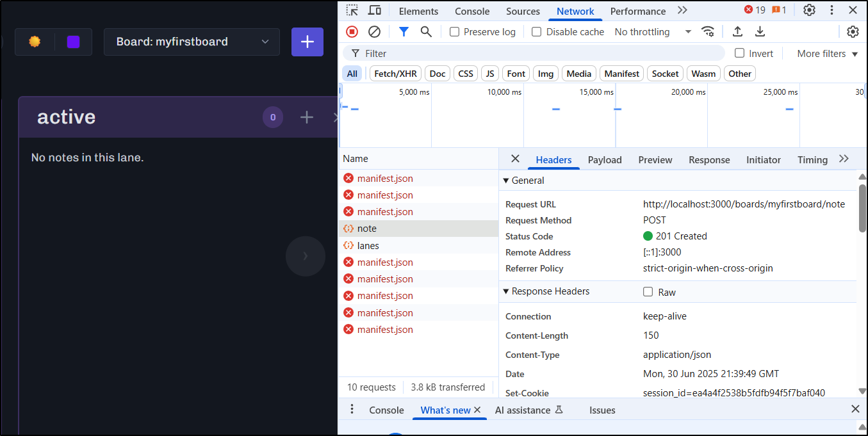Collapse the General headers section
The image size is (868, 436).
point(507,181)
